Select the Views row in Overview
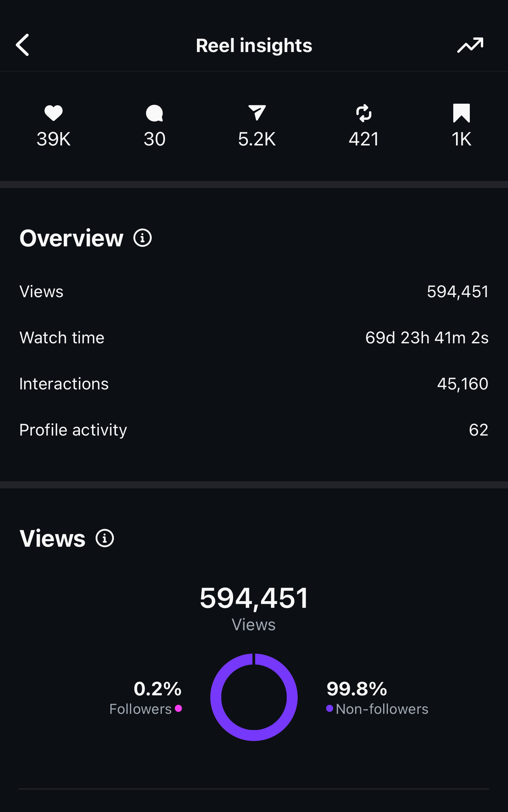508x812 pixels. coord(254,292)
